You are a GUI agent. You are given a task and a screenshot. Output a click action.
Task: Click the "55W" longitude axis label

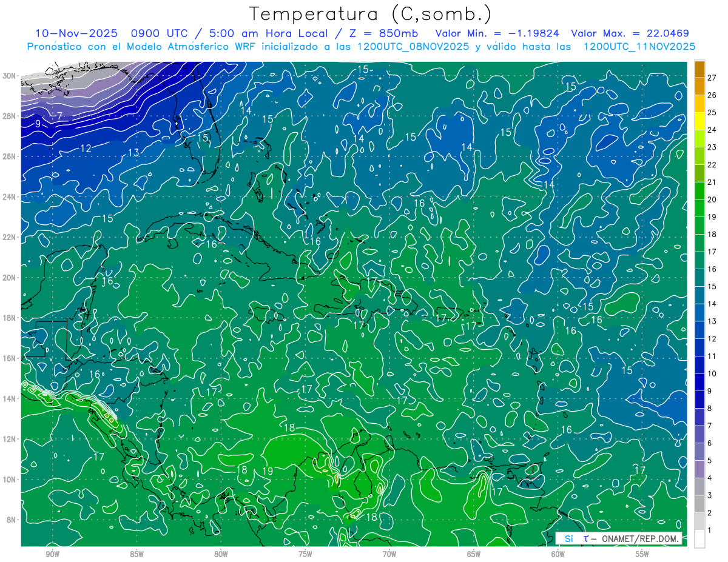click(x=642, y=554)
